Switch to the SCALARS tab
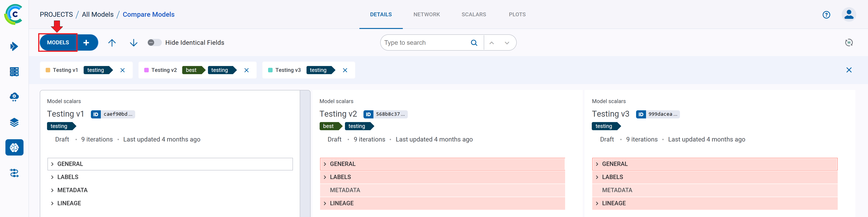The width and height of the screenshot is (868, 217). coord(473,14)
